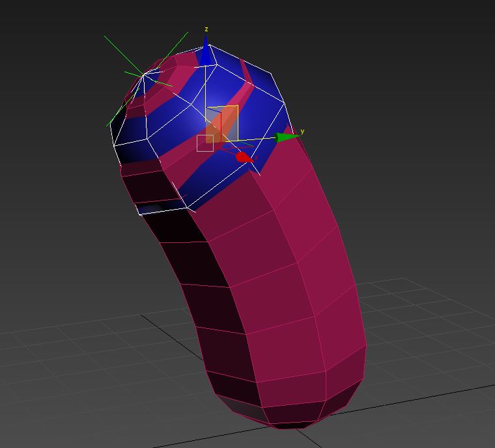Image resolution: width=495 pixels, height=448 pixels.
Task: Click the blue Z-axis arrowhead of the gizmo
Action: tap(206, 54)
